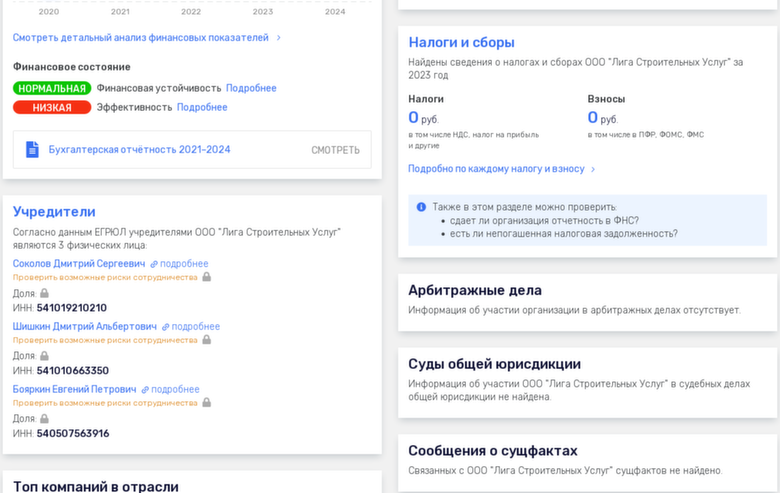
Task: Click the chain icon next to Шишкин Дмитрий Альбертович
Action: coord(166,327)
